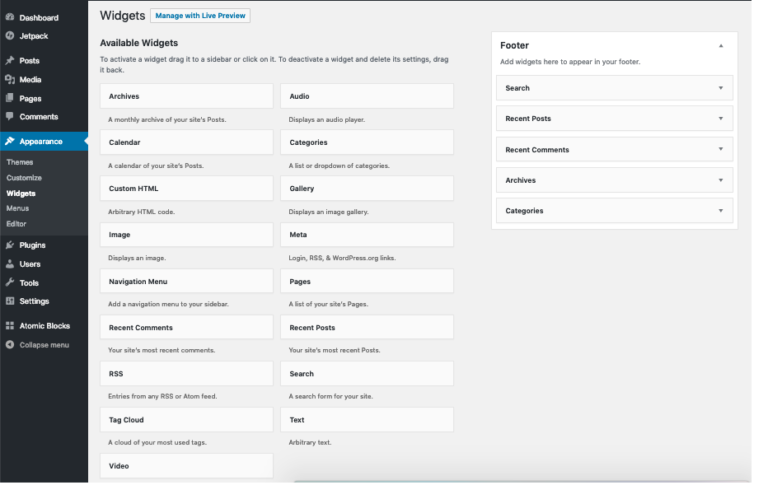Click the Jetpack icon in sidebar
This screenshot has height=499, width=768.
point(9,35)
